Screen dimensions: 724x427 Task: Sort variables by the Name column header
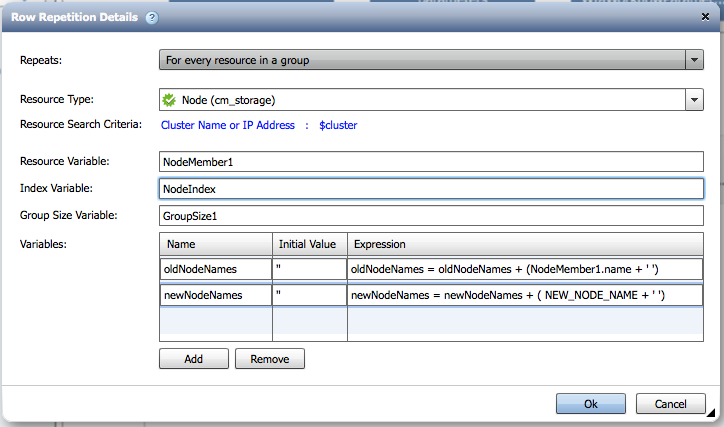coord(216,244)
